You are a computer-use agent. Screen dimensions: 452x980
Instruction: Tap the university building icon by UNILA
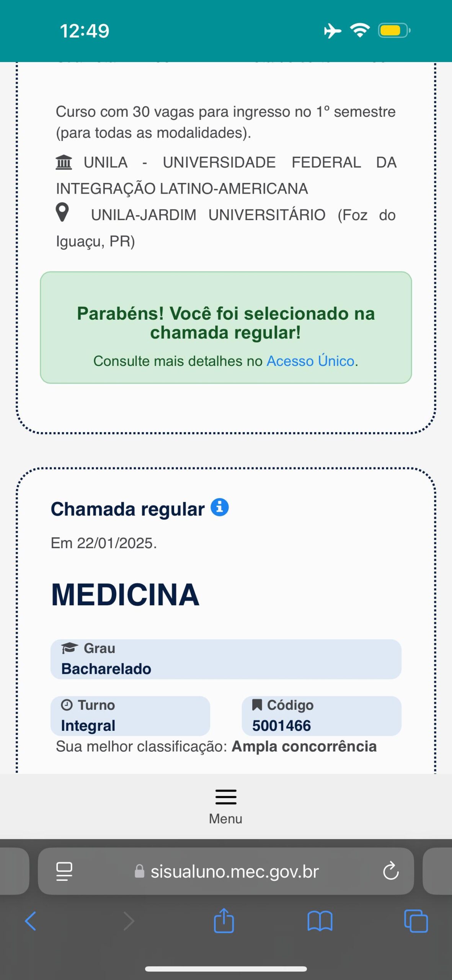[64, 162]
